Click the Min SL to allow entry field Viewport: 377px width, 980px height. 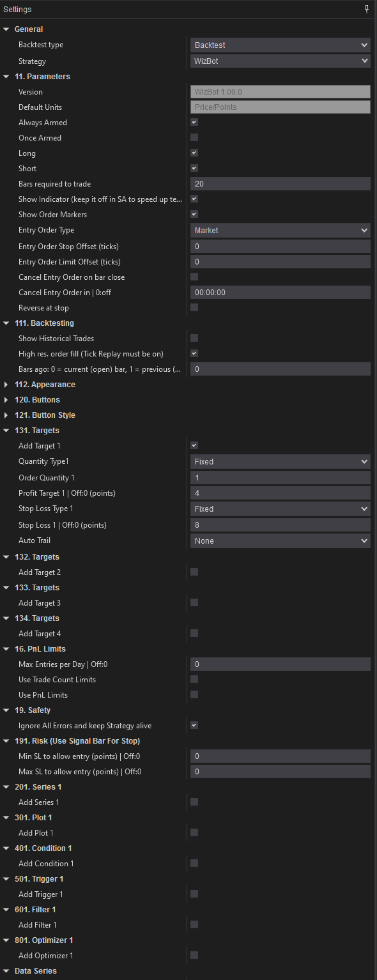tap(281, 756)
